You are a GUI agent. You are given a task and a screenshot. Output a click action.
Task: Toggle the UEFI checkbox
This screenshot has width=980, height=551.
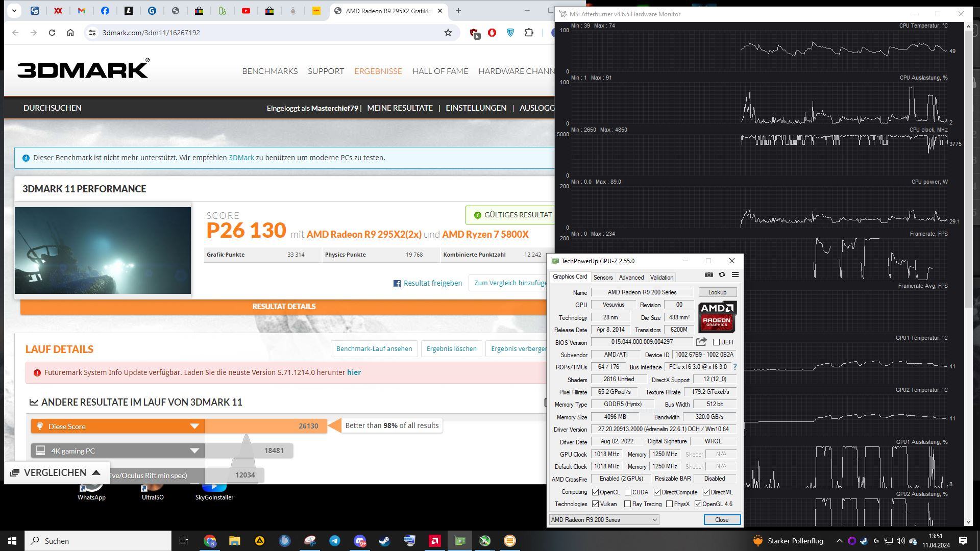(716, 342)
